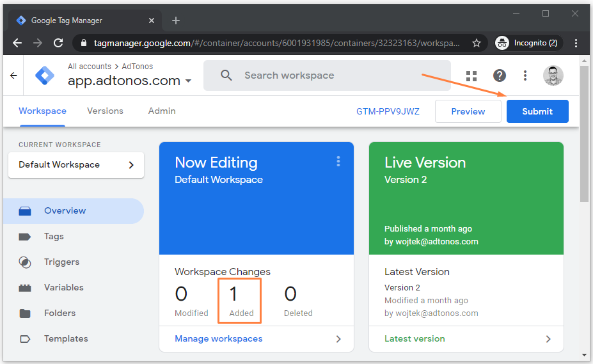Bookmark the page with the star icon
593x364 pixels.
point(477,43)
